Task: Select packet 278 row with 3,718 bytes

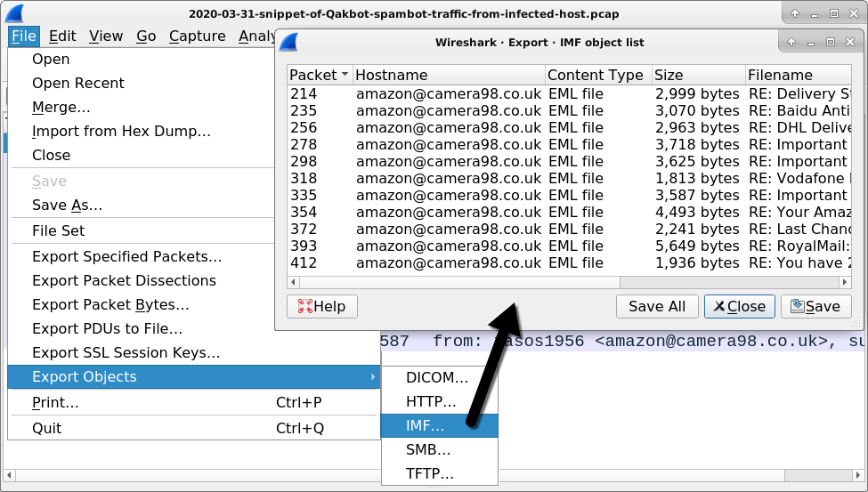Action: click(x=569, y=144)
